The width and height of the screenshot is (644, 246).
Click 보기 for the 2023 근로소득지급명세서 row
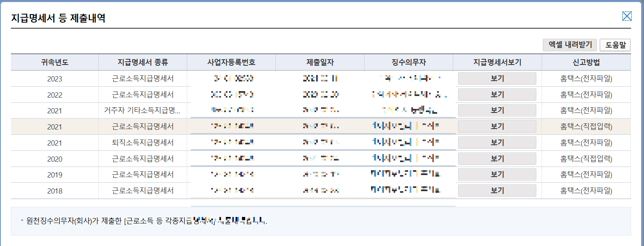[497, 78]
